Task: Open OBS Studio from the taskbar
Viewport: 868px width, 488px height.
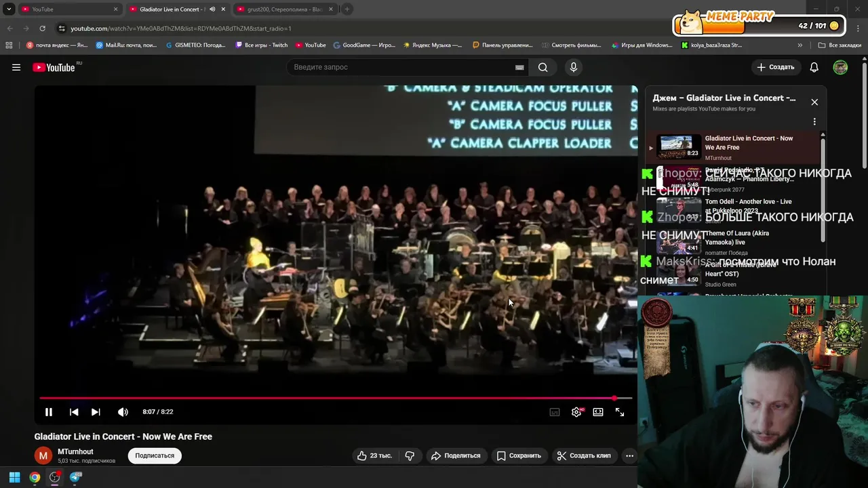Action: [55, 477]
